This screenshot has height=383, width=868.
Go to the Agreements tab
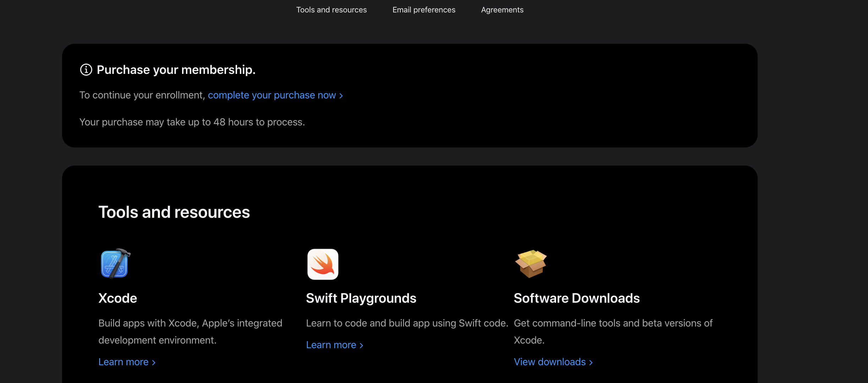pyautogui.click(x=502, y=10)
